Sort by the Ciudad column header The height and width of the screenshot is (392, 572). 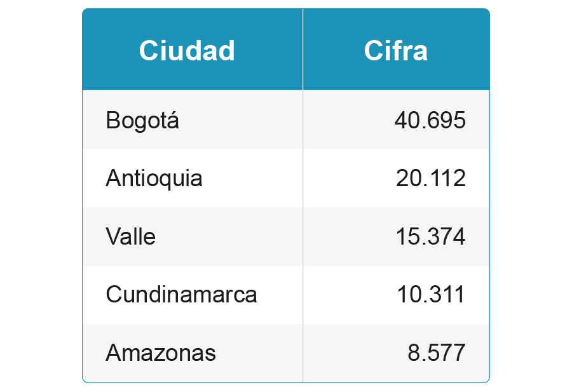(187, 51)
